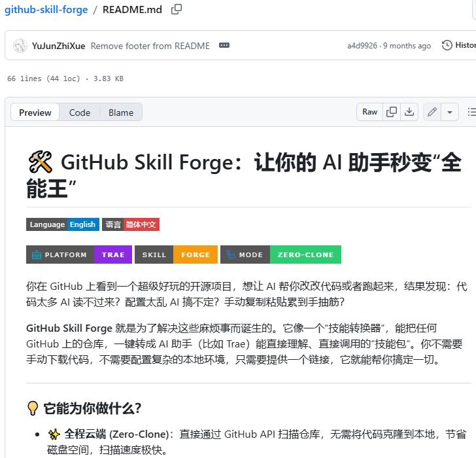Click the 66 lines (44 loc) file info text
The image size is (476, 458).
pyautogui.click(x=65, y=79)
